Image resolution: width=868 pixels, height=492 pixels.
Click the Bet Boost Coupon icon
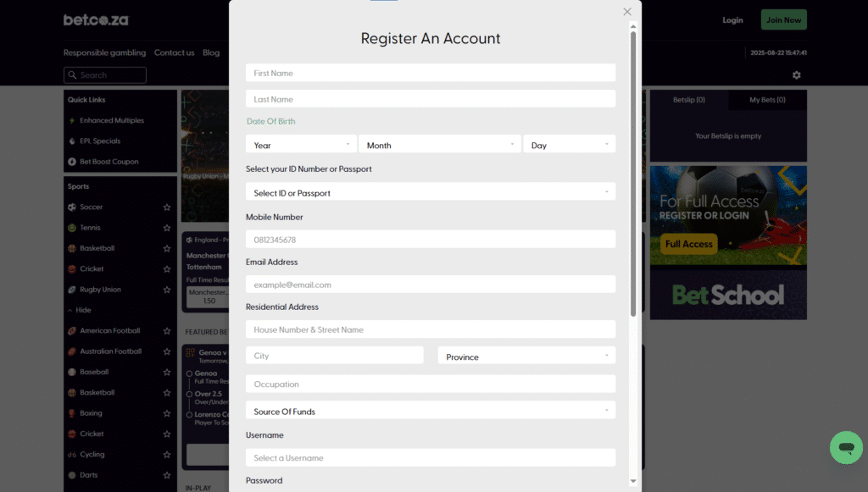(x=72, y=162)
